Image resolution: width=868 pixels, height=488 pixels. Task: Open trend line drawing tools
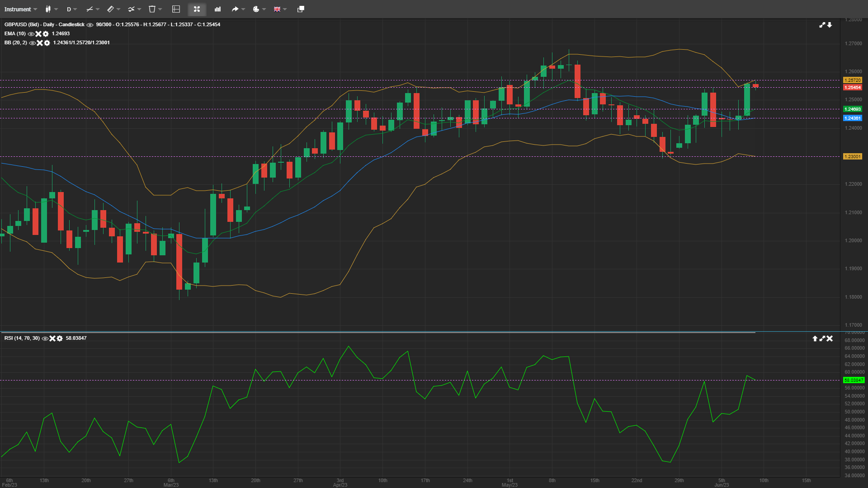(90, 9)
